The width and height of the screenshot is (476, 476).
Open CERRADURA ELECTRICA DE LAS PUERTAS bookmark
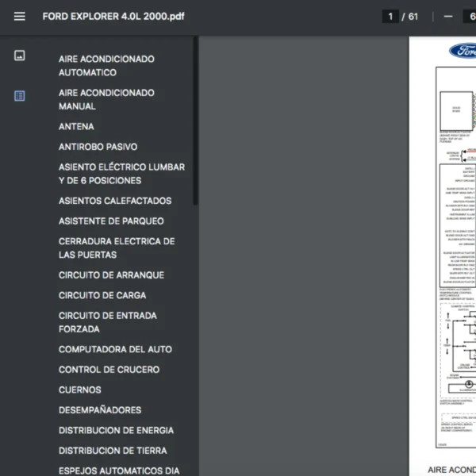coord(117,248)
